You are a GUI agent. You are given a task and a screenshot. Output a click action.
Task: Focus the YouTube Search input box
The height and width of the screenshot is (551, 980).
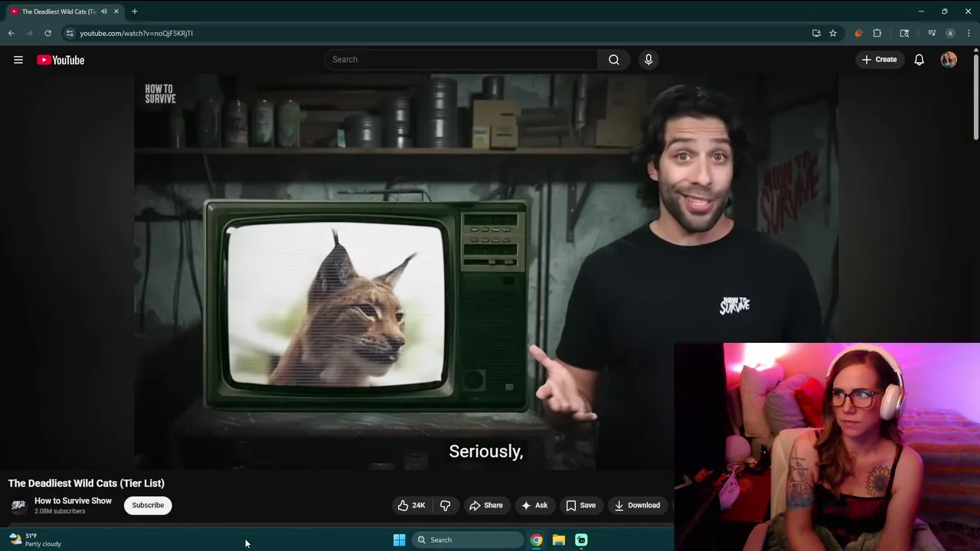pyautogui.click(x=462, y=60)
